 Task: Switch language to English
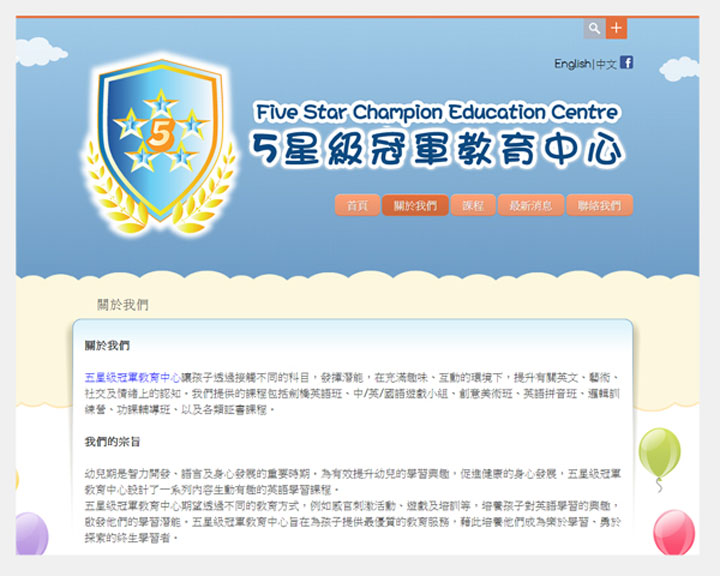click(573, 64)
